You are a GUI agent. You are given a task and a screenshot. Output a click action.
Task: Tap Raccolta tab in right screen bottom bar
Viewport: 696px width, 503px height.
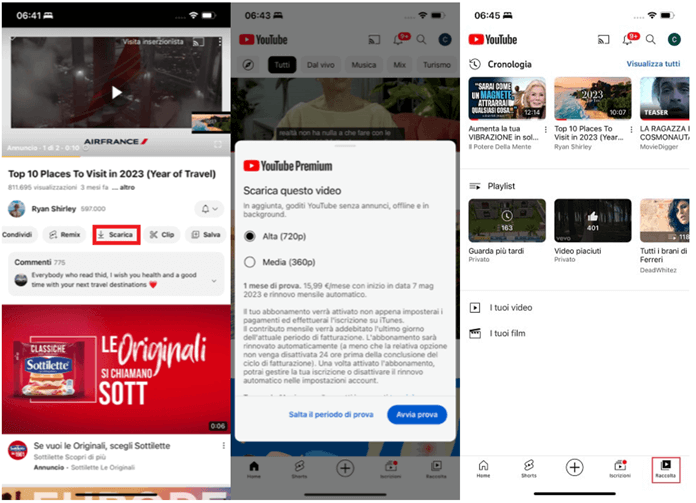click(x=666, y=470)
